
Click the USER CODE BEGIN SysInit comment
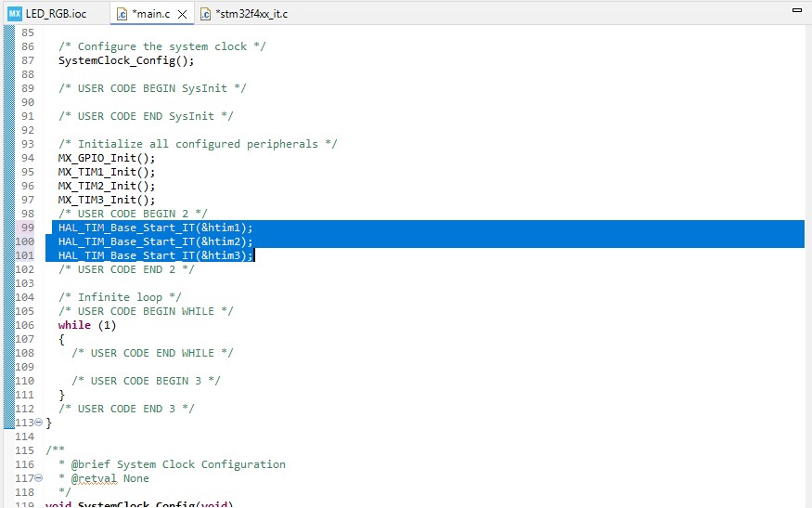coord(152,88)
